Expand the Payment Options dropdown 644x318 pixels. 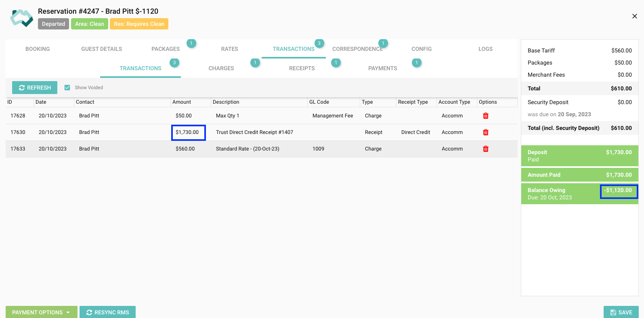(41, 312)
